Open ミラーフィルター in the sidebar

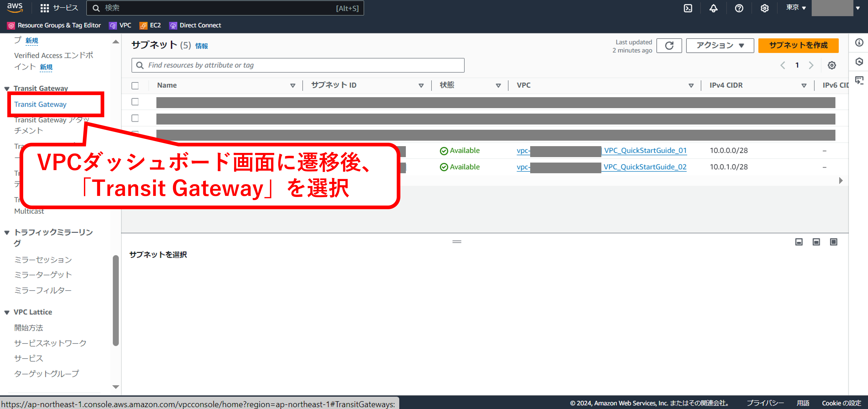pyautogui.click(x=43, y=290)
